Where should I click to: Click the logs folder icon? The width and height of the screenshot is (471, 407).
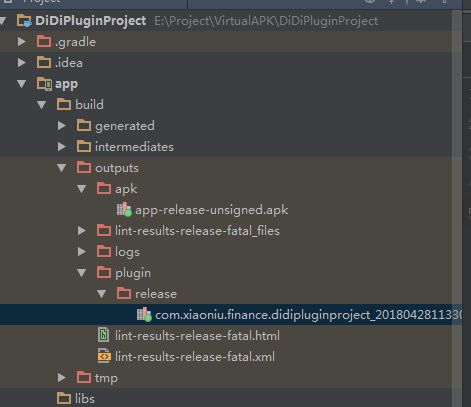tap(104, 252)
